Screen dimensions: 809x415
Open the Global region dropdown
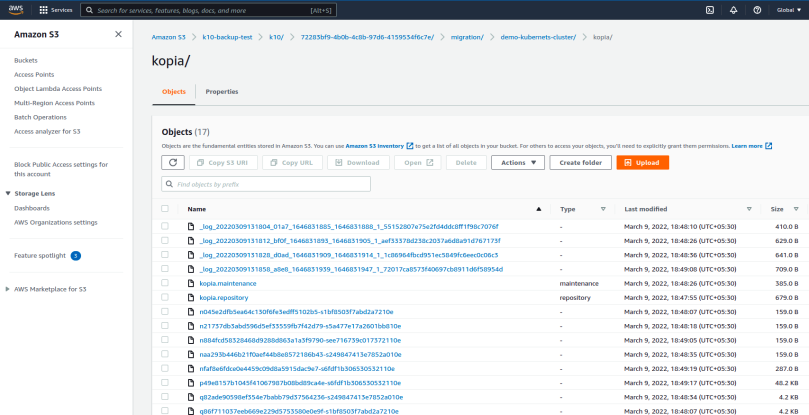point(789,10)
